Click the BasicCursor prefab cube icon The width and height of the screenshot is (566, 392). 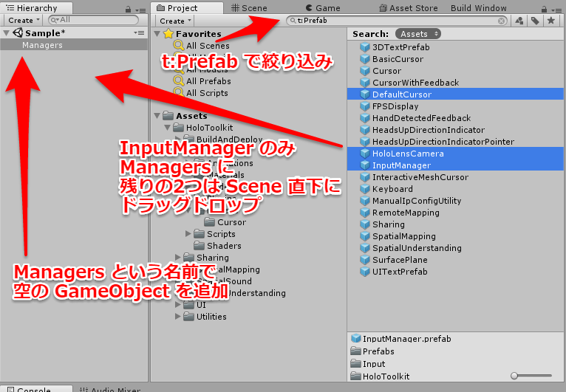click(x=365, y=59)
